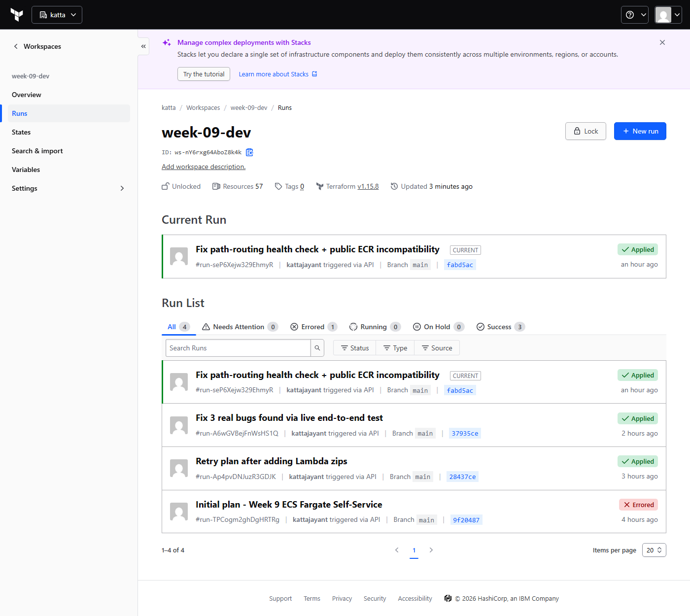Click the Try the tutorial button

[204, 74]
